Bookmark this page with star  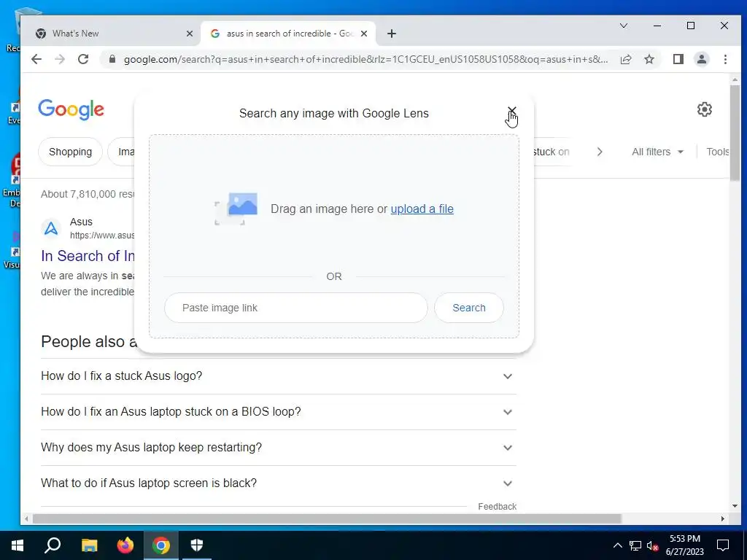(x=649, y=59)
